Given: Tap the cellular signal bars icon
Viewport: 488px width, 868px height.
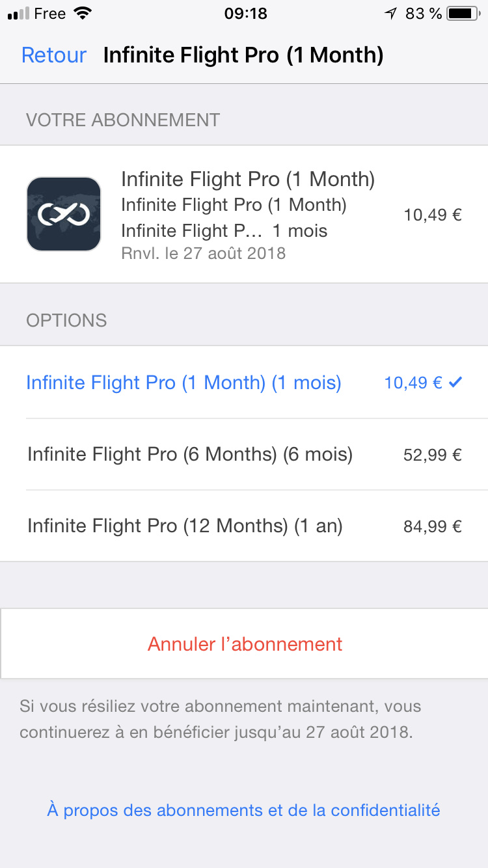Looking at the screenshot, I should pyautogui.click(x=19, y=14).
